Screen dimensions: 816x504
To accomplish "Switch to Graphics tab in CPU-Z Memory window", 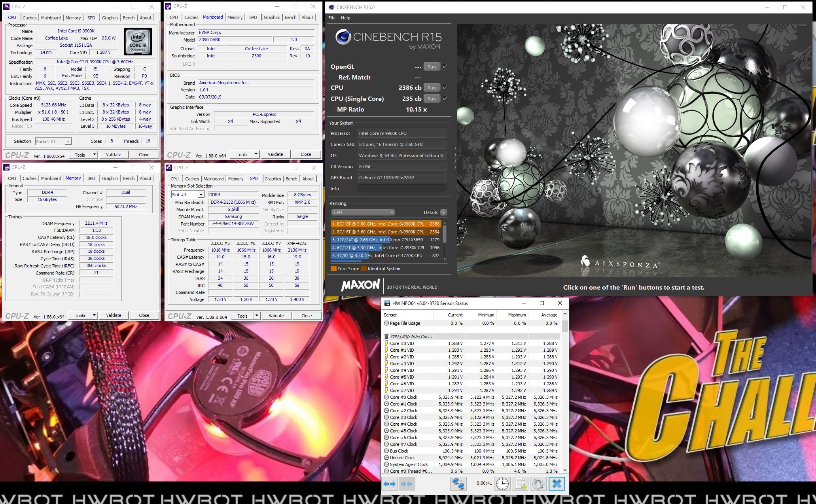I will (110, 178).
